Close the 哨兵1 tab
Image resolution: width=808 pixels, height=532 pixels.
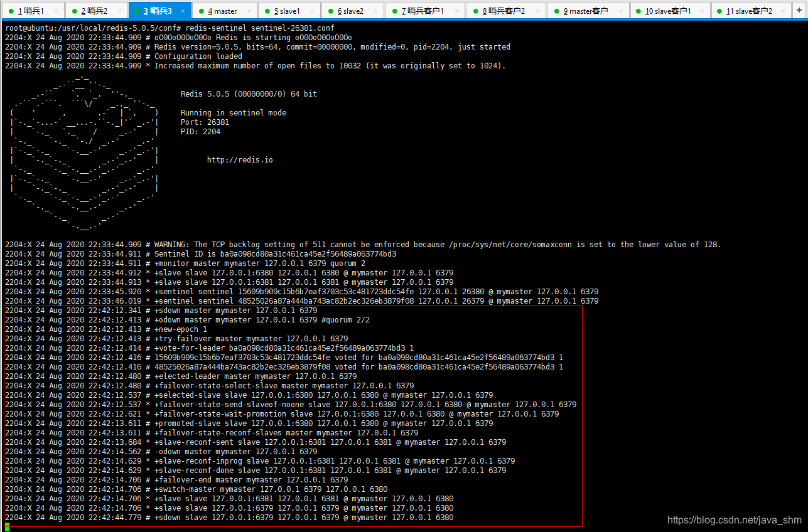(57, 11)
